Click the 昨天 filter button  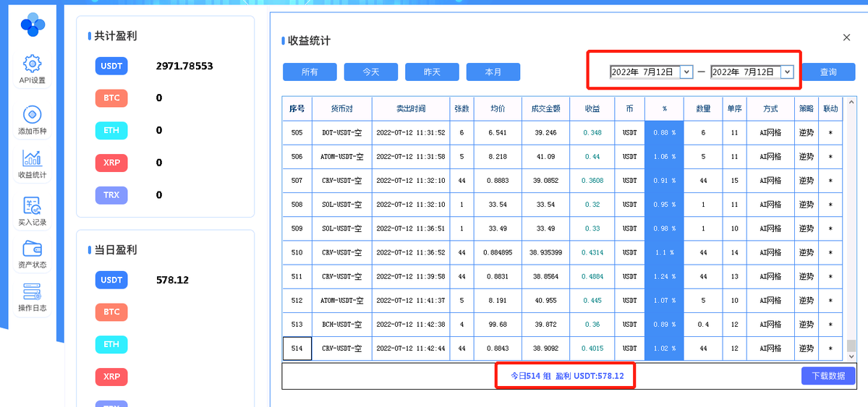(432, 72)
